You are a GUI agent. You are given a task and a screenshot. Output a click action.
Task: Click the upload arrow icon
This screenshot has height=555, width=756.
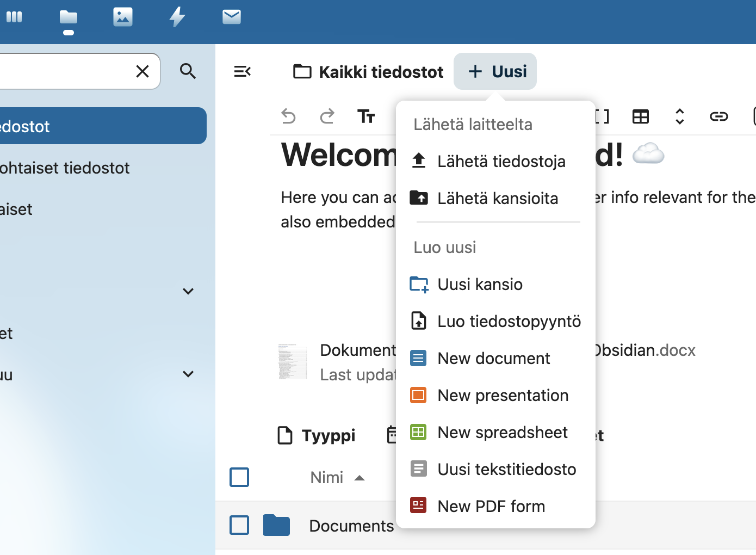point(419,161)
